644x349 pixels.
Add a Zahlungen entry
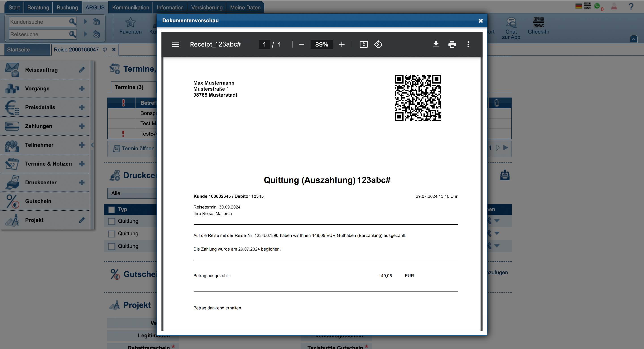(x=82, y=126)
